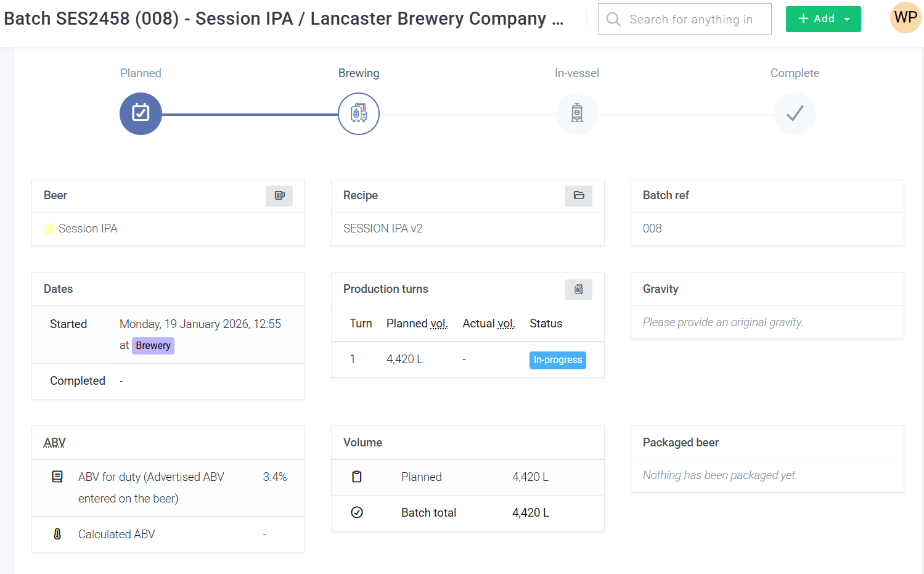This screenshot has height=574, width=924.
Task: Click the green Add button
Action: pyautogui.click(x=817, y=19)
